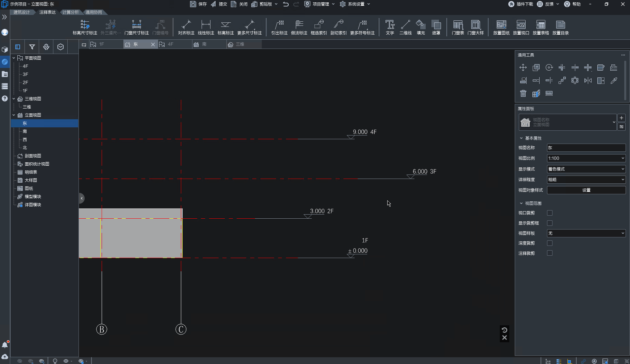The height and width of the screenshot is (364, 630).
Task: Switch to the 建筑设计 ribbon tab
Action: [22, 12]
